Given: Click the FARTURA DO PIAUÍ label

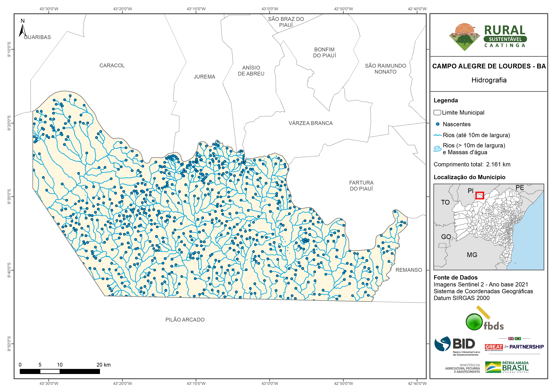Looking at the screenshot, I should 361,185.
